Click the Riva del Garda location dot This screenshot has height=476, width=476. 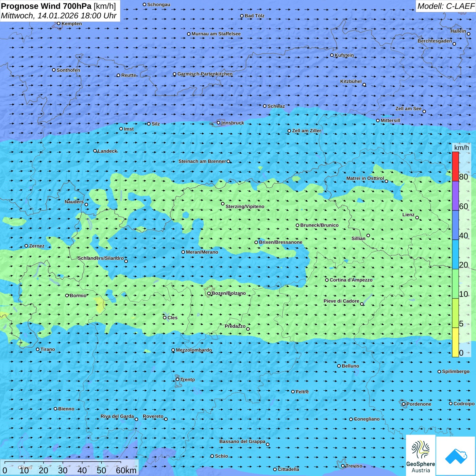point(136,419)
